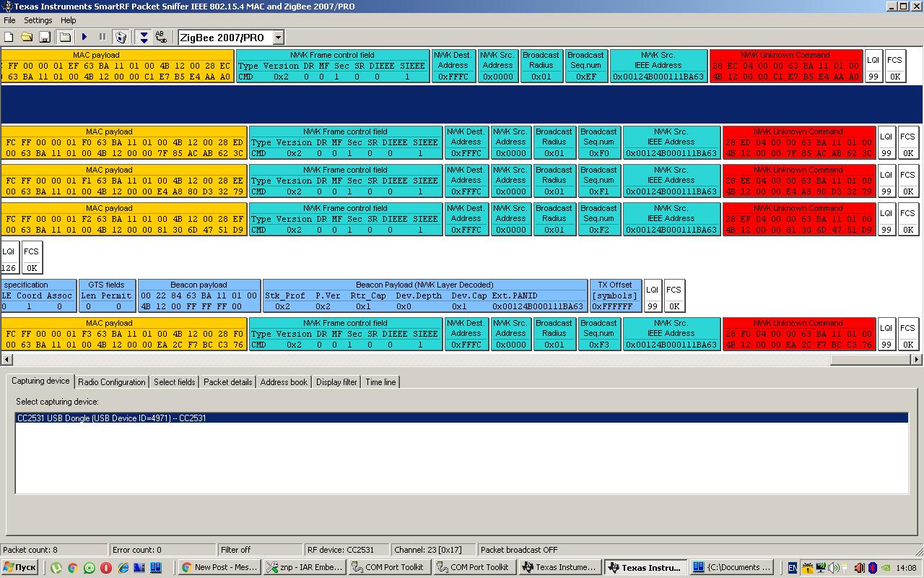Image resolution: width=924 pixels, height=578 pixels.
Task: Launch the green @ Mail agent quick launch icon
Action: [90, 568]
